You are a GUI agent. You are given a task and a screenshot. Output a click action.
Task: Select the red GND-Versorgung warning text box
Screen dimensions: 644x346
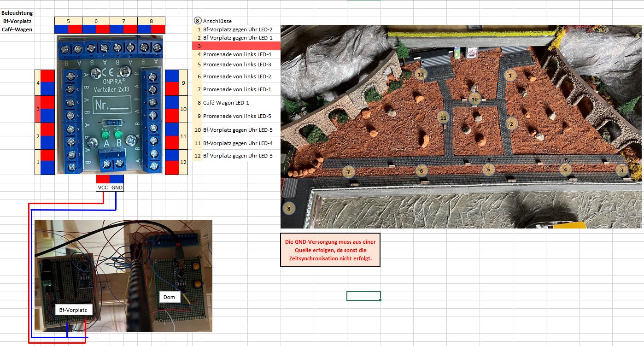330,250
